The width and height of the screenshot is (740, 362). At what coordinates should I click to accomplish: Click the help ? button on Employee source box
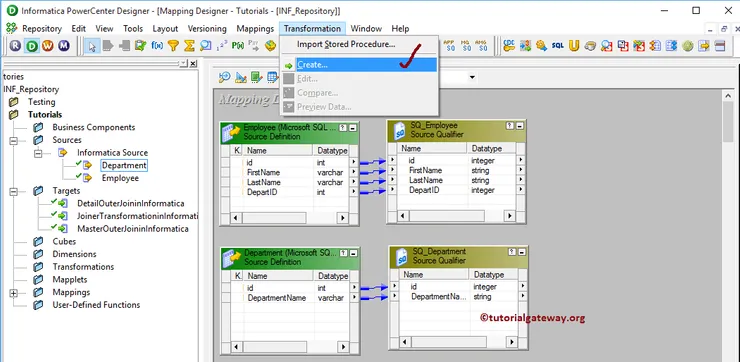(343, 128)
